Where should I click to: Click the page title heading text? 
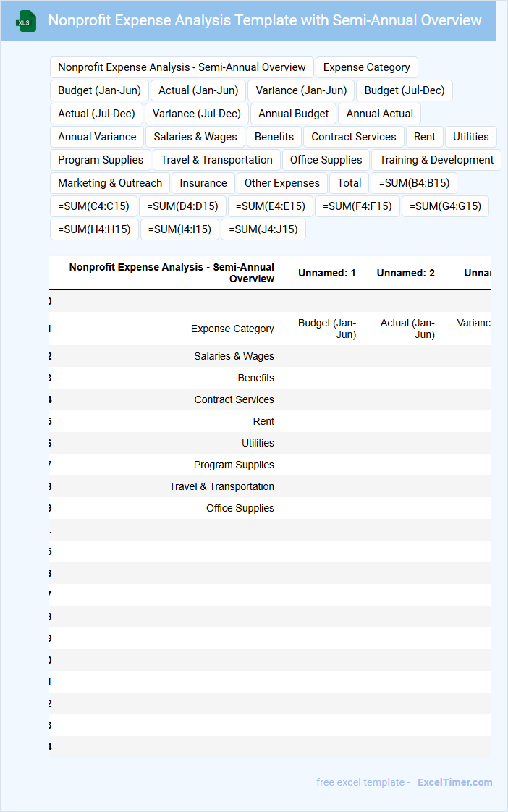pyautogui.click(x=265, y=20)
